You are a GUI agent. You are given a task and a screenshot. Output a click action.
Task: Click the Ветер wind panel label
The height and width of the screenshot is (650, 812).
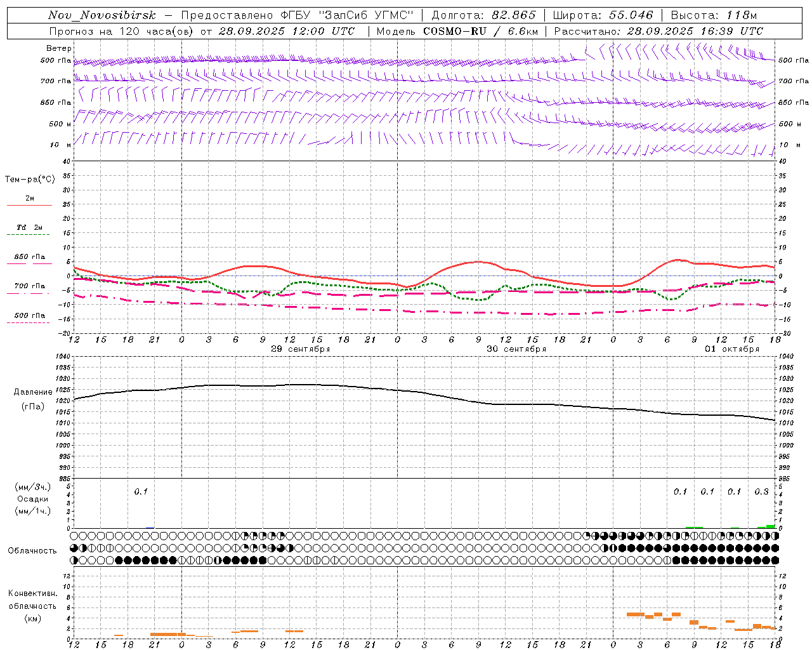pos(59,48)
